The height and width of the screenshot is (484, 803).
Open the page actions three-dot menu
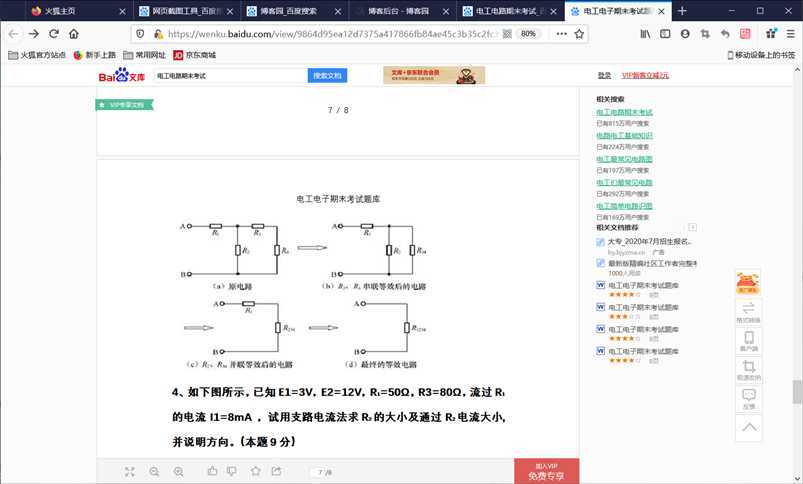[562, 34]
